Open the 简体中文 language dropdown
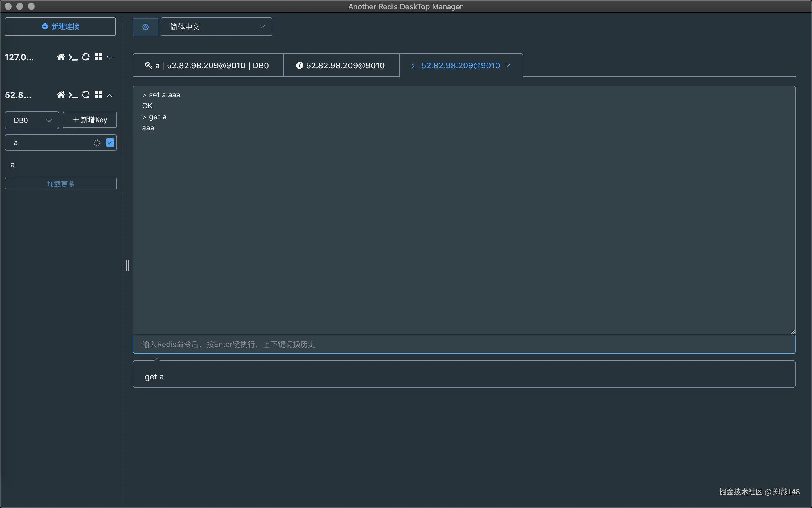This screenshot has height=508, width=812. [x=216, y=27]
